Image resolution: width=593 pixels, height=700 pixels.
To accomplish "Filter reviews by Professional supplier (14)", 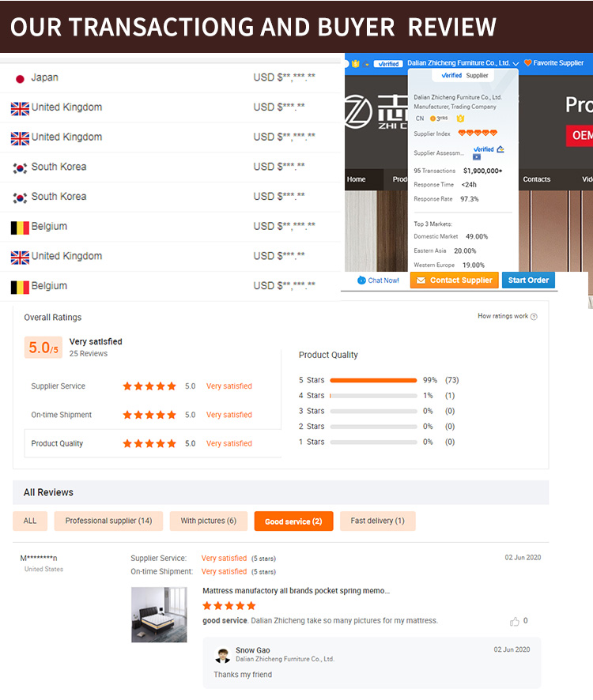I will point(108,521).
